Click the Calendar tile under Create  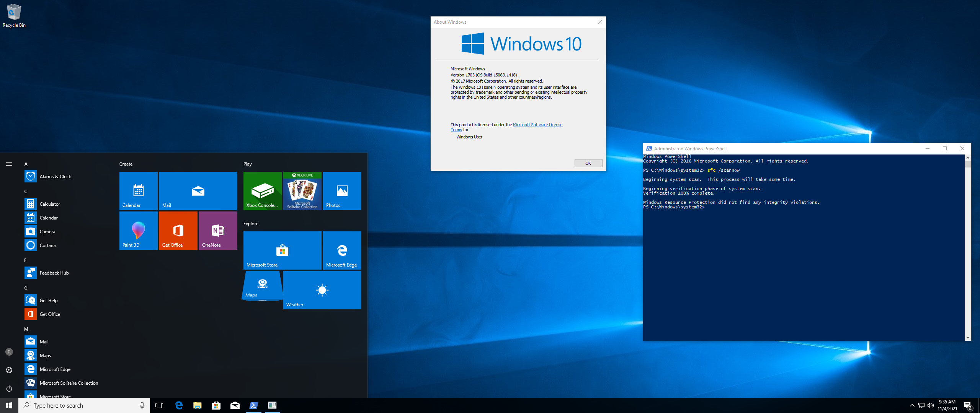tap(139, 191)
